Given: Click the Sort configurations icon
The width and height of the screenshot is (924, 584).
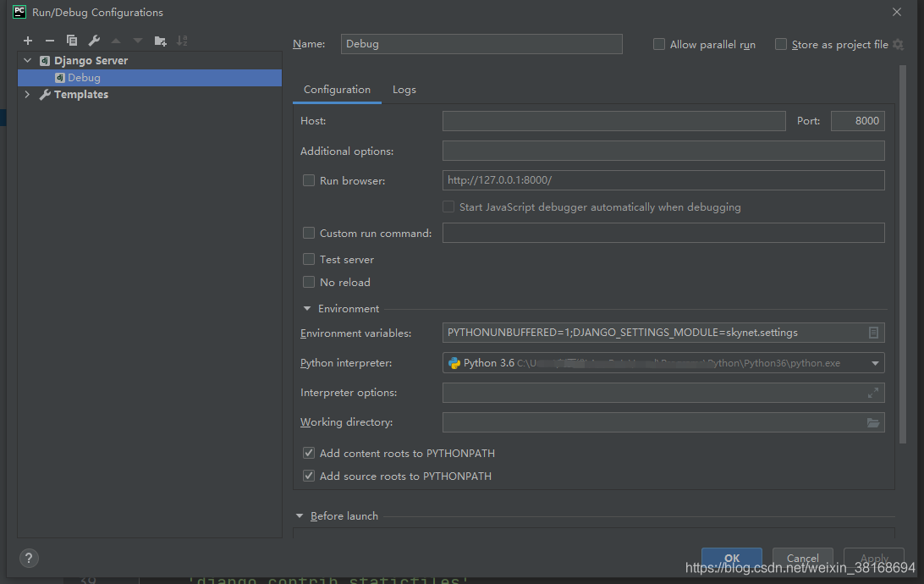Looking at the screenshot, I should coord(182,41).
